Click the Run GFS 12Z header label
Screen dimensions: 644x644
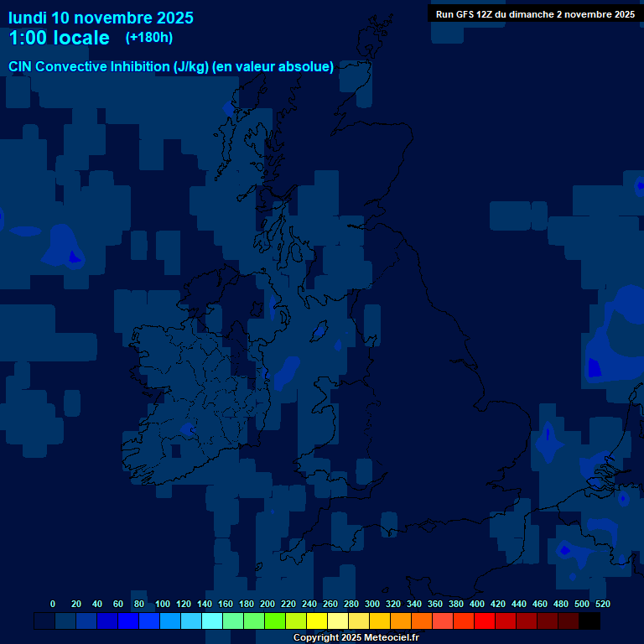pyautogui.click(x=535, y=14)
